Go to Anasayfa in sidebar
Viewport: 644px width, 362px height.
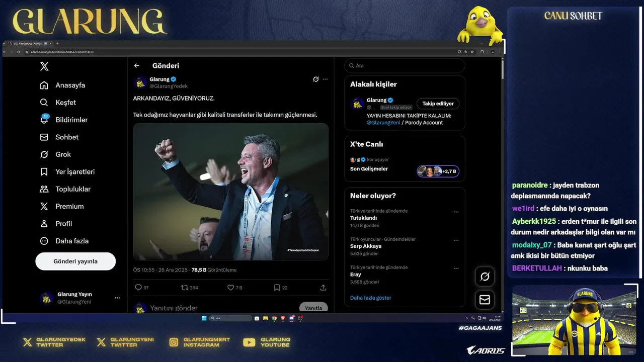point(63,85)
